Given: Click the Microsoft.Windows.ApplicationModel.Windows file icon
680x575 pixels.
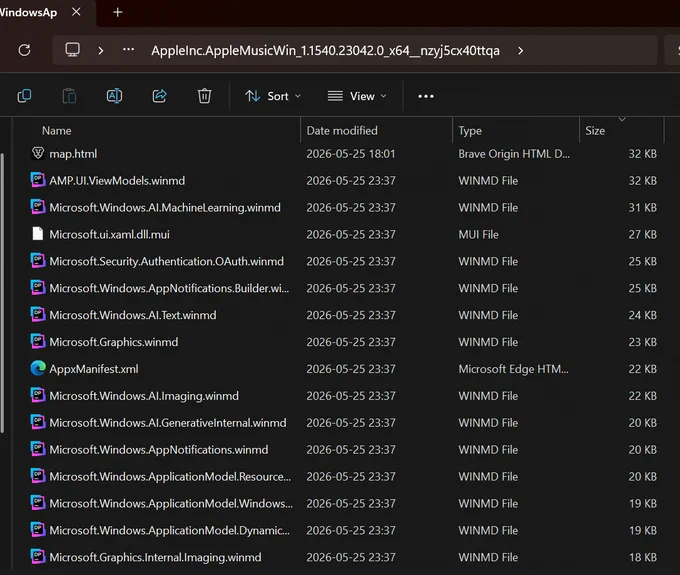Looking at the screenshot, I should coord(38,503).
